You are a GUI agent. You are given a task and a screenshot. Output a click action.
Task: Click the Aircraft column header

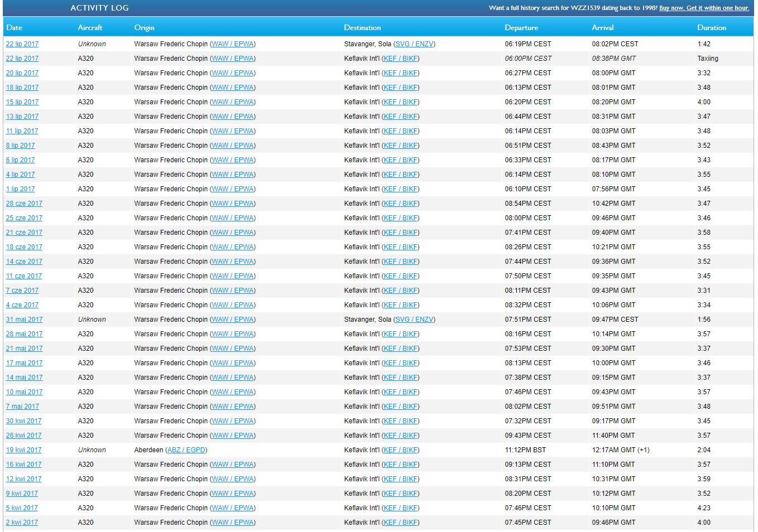[x=90, y=27]
